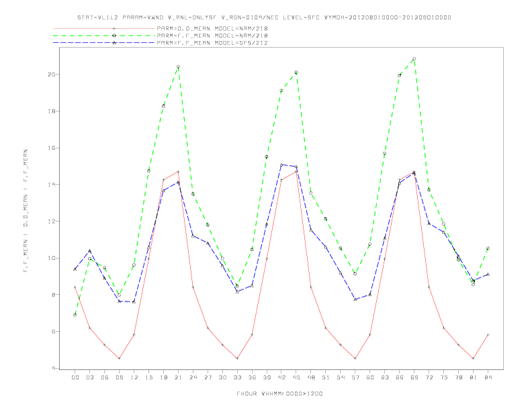Screen dimensions: 532x411
Task: Click x-axis tick label 09
Action: [119, 377]
